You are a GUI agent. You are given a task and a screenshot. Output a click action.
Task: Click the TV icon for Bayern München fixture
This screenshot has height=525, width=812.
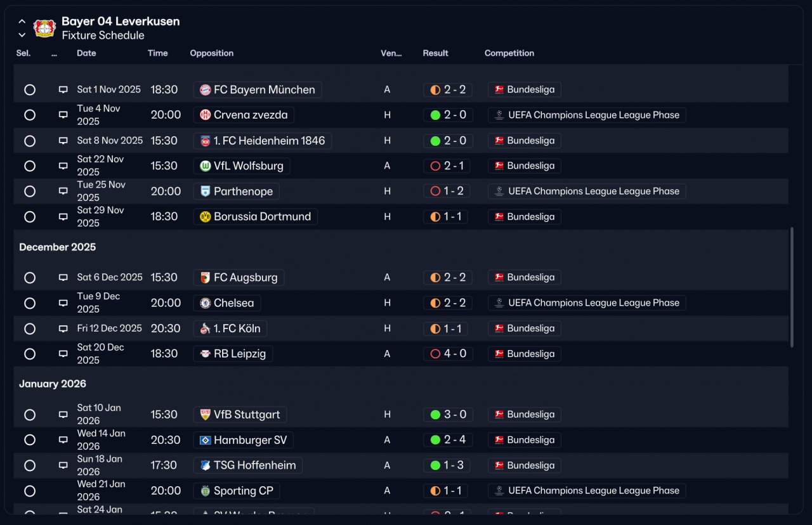pos(63,90)
